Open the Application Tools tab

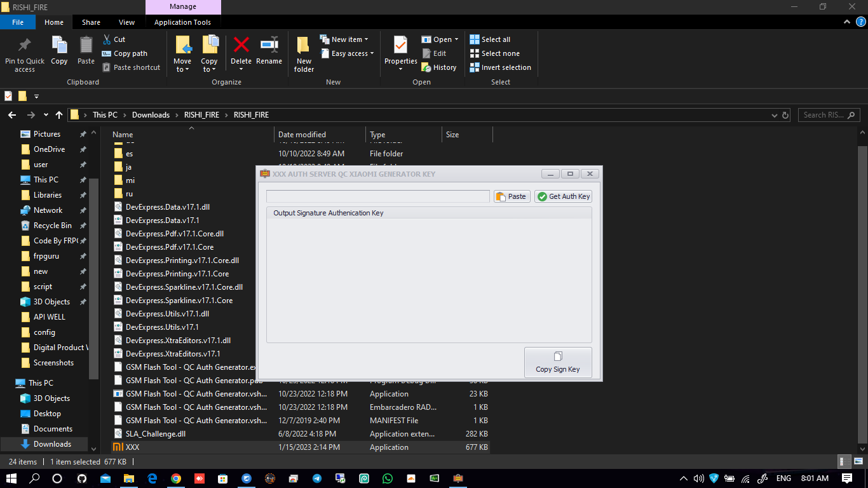coord(183,22)
